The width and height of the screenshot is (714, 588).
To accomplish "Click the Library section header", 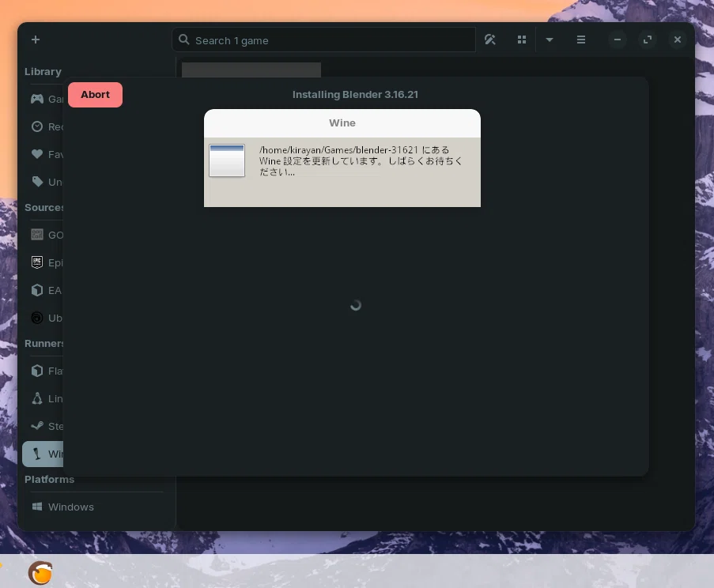I will 43,71.
